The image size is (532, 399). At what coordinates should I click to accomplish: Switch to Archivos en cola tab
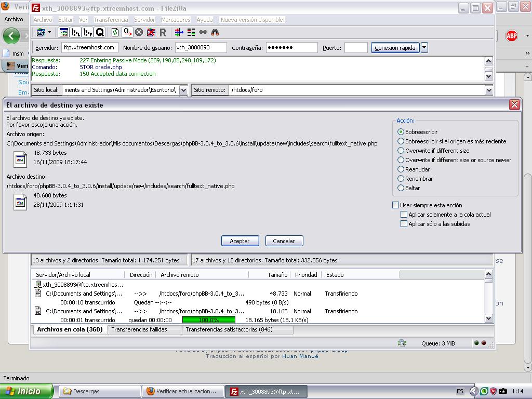pos(70,329)
